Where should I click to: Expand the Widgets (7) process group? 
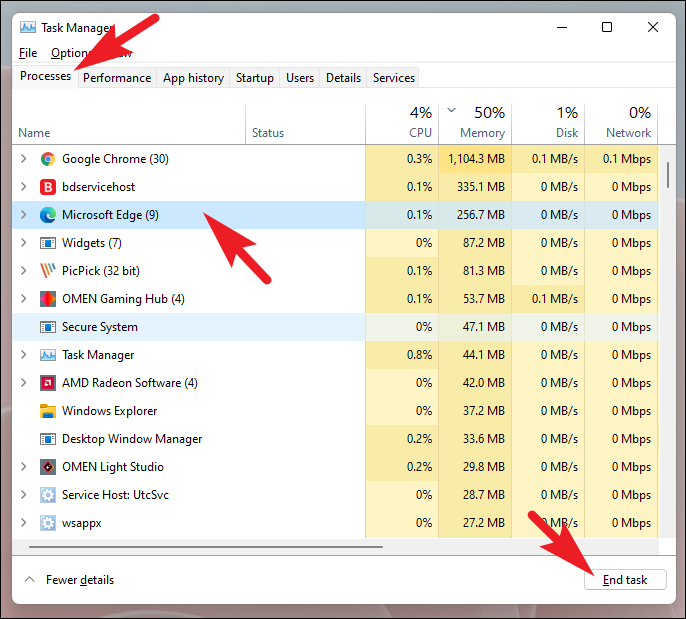click(x=24, y=242)
